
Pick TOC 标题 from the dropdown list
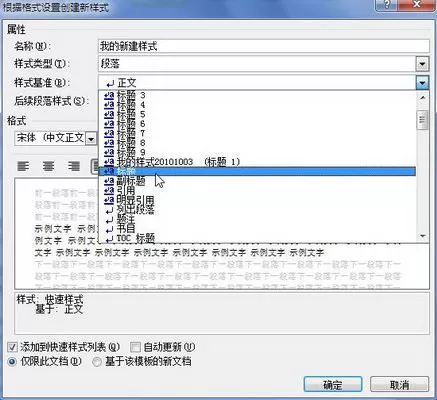pos(257,238)
